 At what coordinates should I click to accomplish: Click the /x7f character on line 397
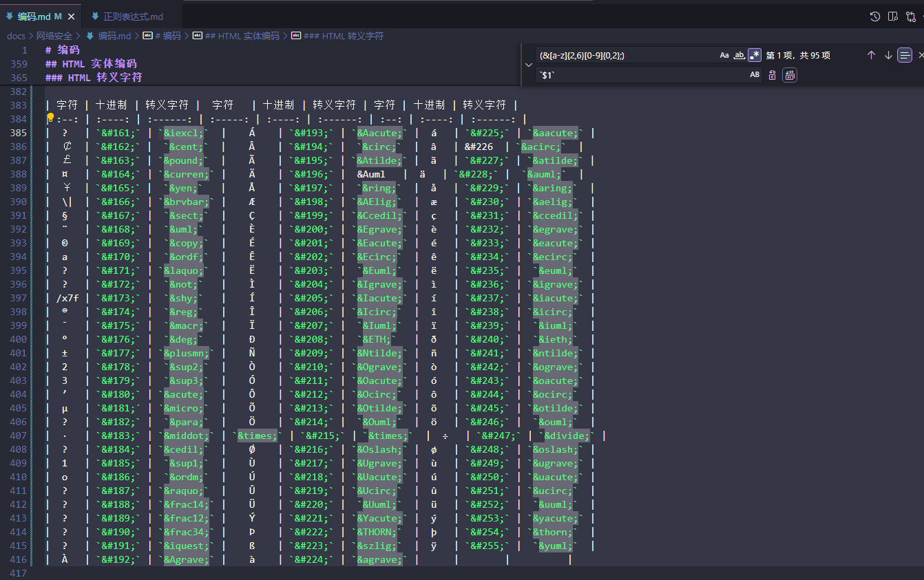coord(67,297)
